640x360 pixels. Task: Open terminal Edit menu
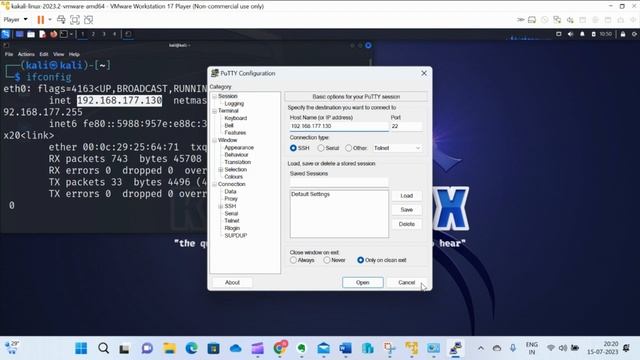click(44, 54)
